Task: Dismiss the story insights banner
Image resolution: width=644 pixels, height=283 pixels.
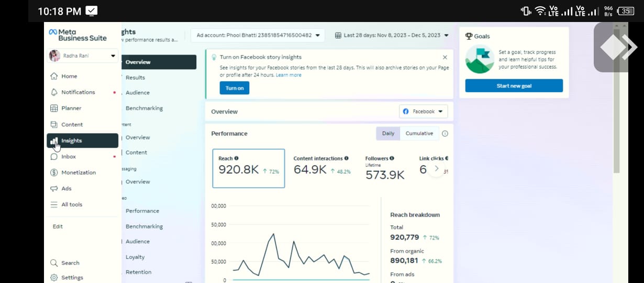Action: (445, 57)
